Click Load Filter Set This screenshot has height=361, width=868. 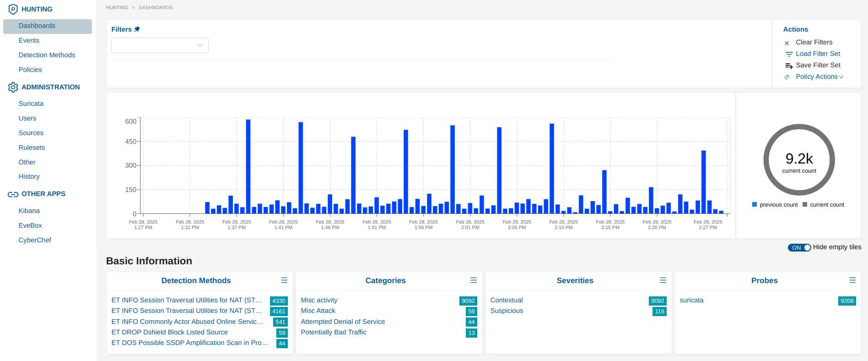click(x=818, y=54)
